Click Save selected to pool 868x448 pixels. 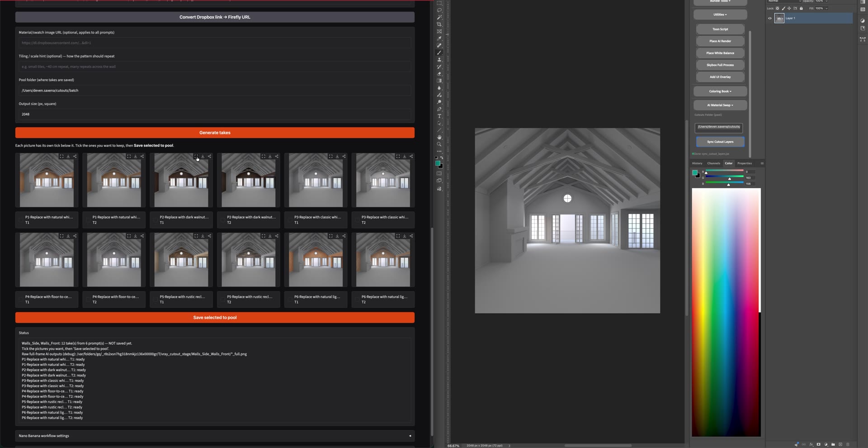(215, 318)
